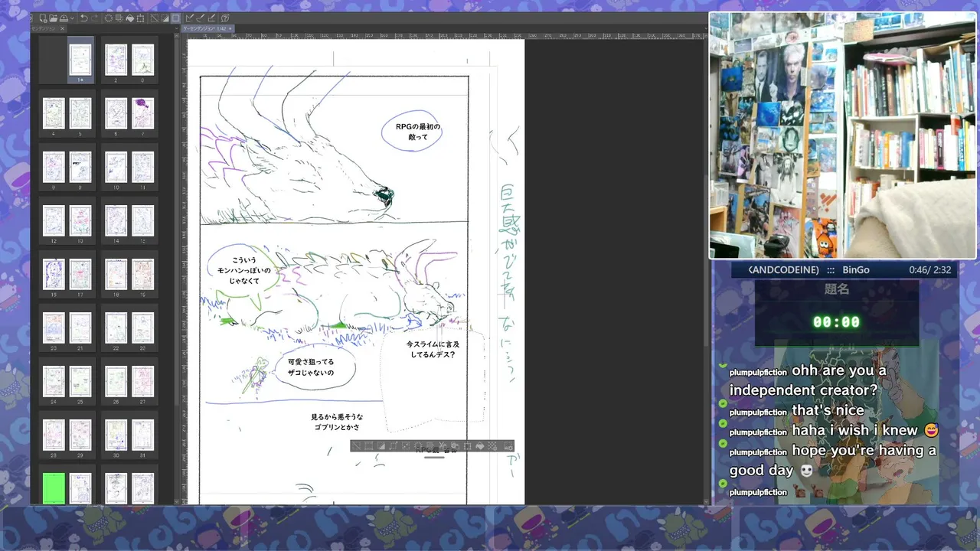
Task: Toggle Snap to Special Ruler
Action: (201, 18)
